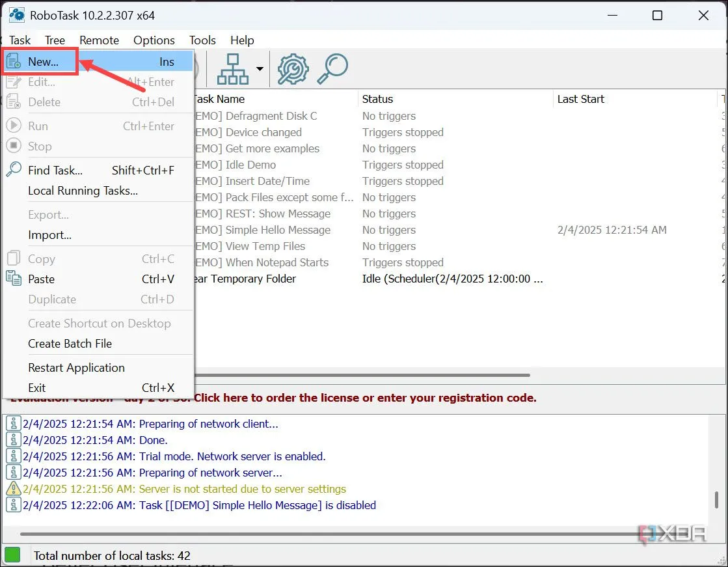The image size is (728, 567).
Task: Click the Find Task magnifier icon
Action: pyautogui.click(x=14, y=170)
